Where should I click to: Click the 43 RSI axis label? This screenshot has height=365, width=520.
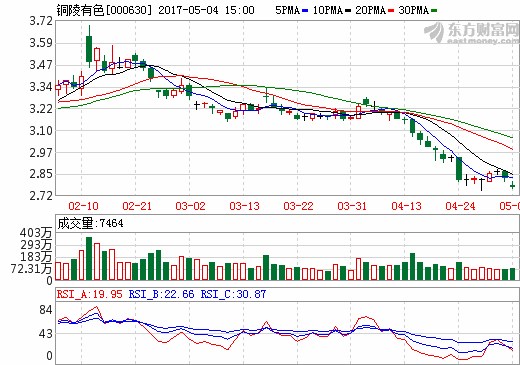point(46,334)
